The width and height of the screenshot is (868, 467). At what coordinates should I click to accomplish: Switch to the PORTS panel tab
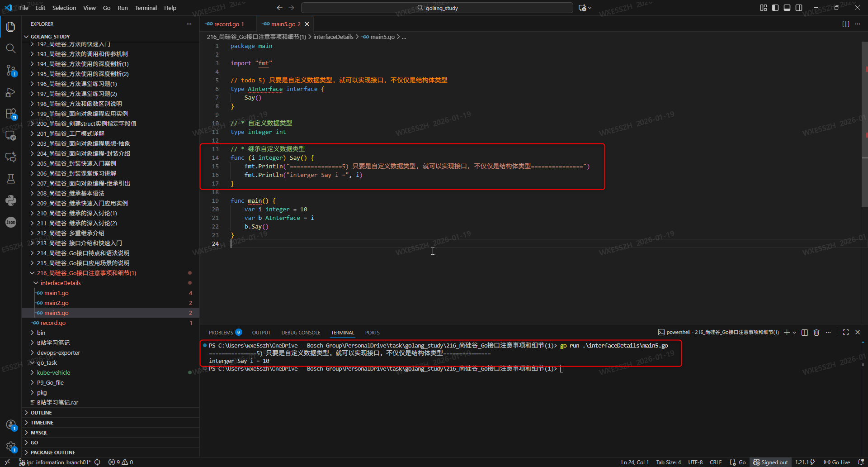pos(373,333)
